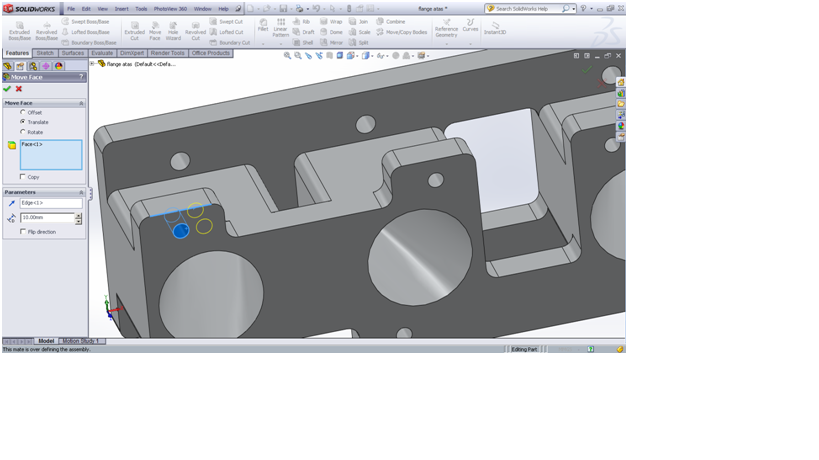The width and height of the screenshot is (819, 460).
Task: Select the Fillet tool
Action: [263, 25]
